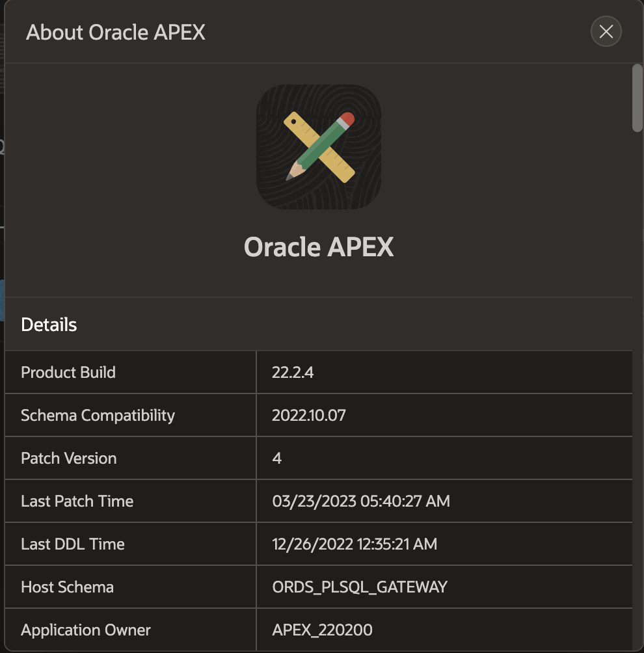The height and width of the screenshot is (653, 644).
Task: Click the Oracle APEX pencil and ruler logo
Action: [x=319, y=147]
